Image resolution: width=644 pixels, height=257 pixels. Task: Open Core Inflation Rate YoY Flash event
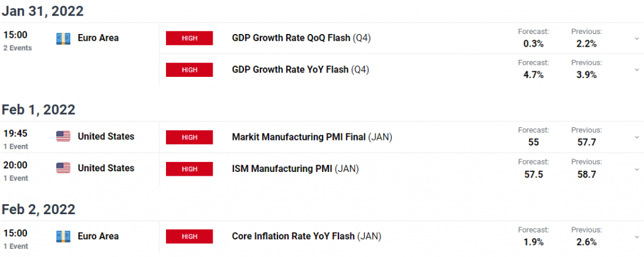coord(306,236)
